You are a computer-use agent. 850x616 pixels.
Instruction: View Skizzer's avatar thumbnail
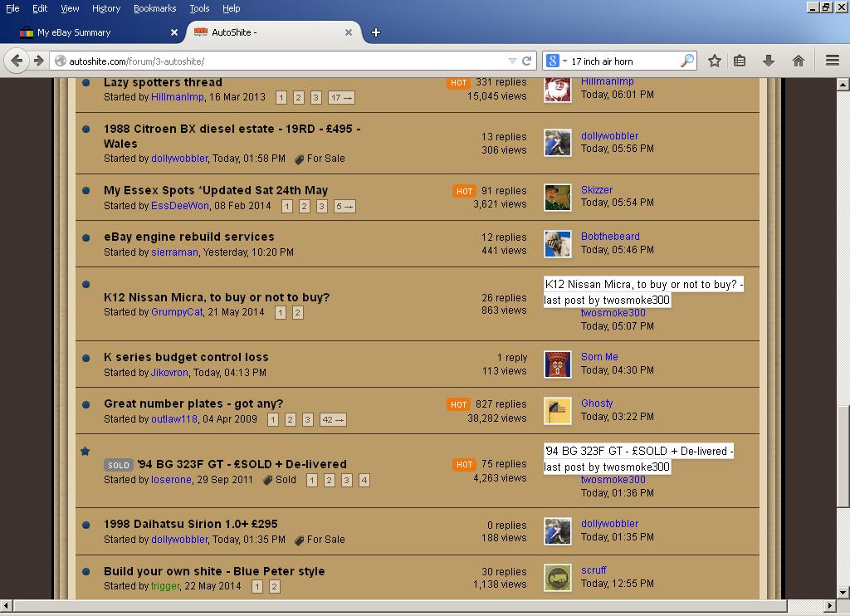point(558,198)
